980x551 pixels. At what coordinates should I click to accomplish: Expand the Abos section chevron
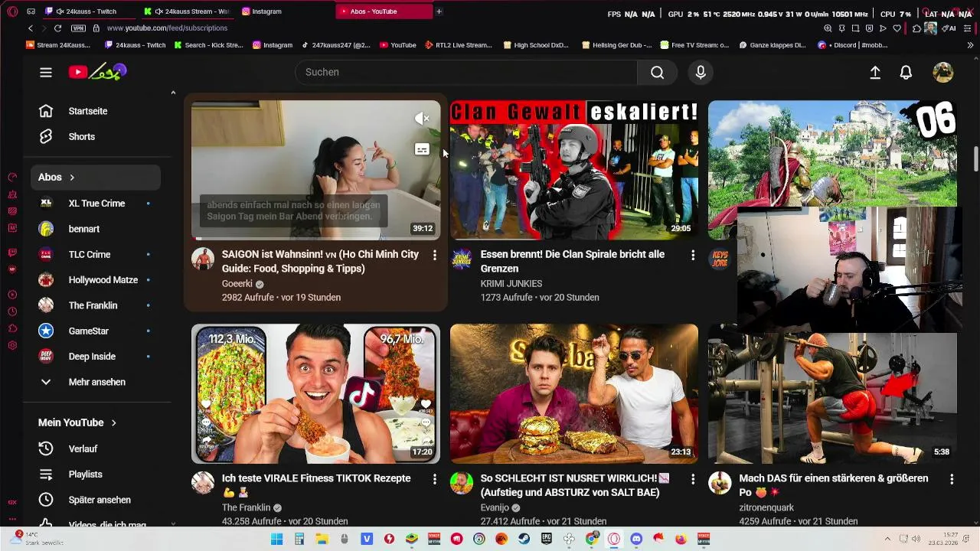click(72, 178)
